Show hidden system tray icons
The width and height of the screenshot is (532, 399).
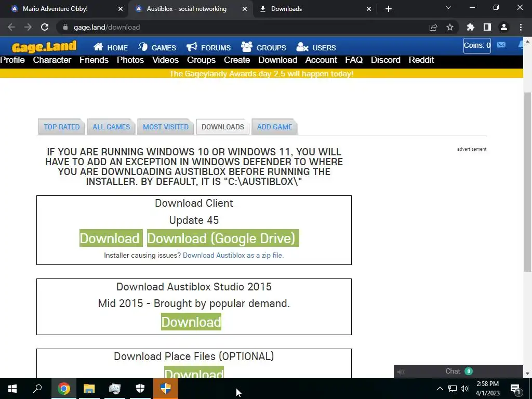pos(440,389)
